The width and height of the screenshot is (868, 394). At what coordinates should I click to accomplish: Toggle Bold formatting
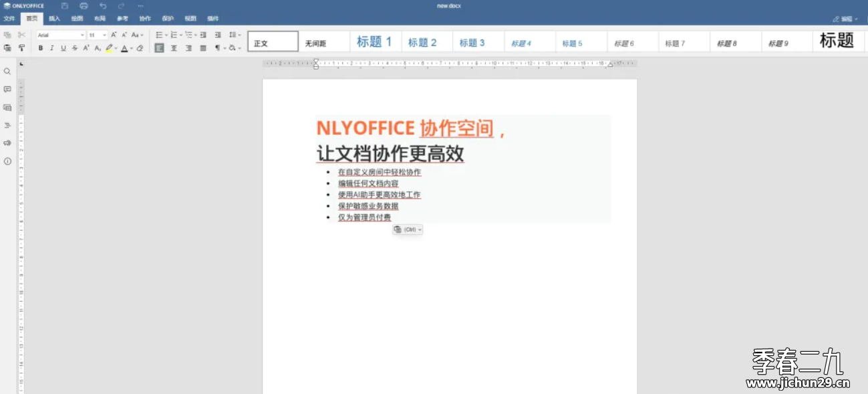(41, 48)
